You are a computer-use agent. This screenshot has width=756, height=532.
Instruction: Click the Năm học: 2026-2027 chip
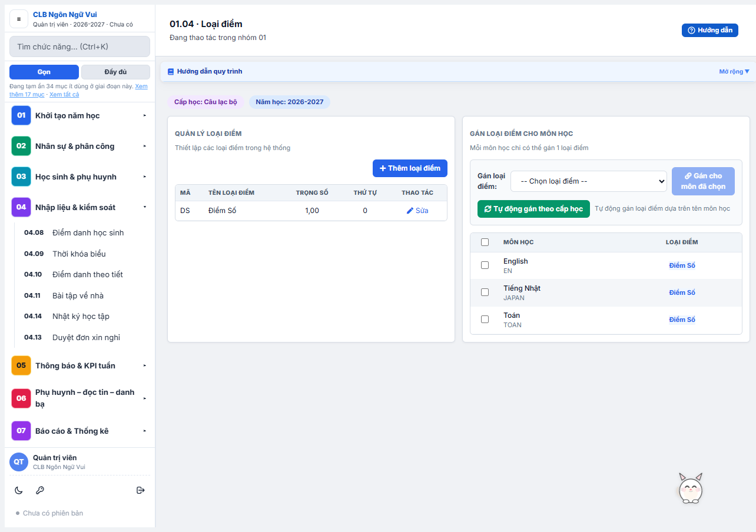tap(290, 102)
